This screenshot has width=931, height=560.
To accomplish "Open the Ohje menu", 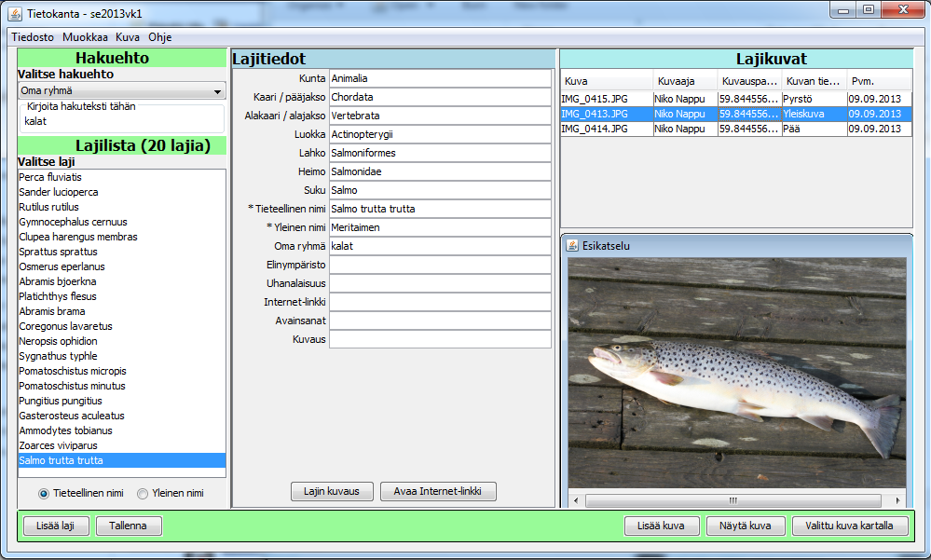I will pyautogui.click(x=159, y=37).
